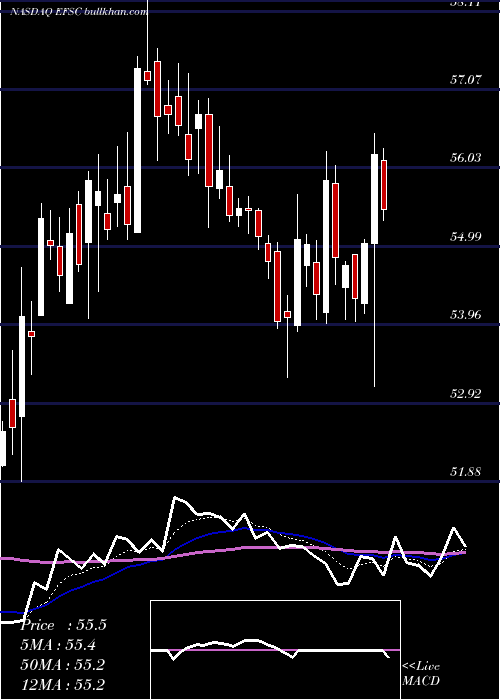The height and width of the screenshot is (700, 500).
Task: Click inside the Live MACD inset chart
Action: tap(275, 650)
